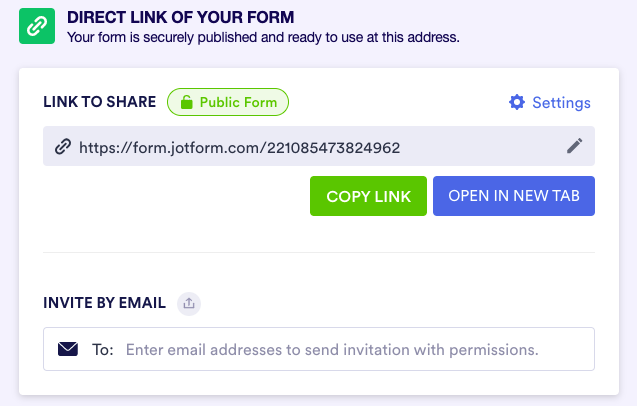Click the upload icon beside Invite by Email
The width and height of the screenshot is (637, 406).
189,303
